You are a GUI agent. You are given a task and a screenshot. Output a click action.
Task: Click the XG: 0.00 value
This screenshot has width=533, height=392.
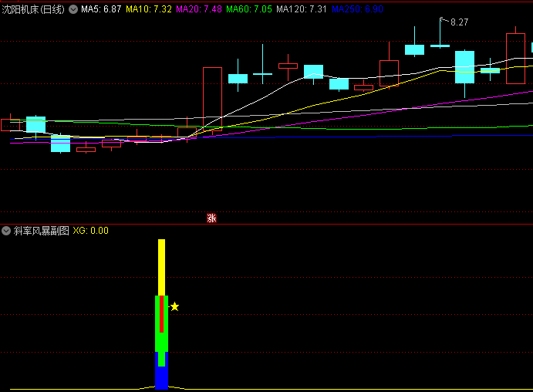coord(90,231)
